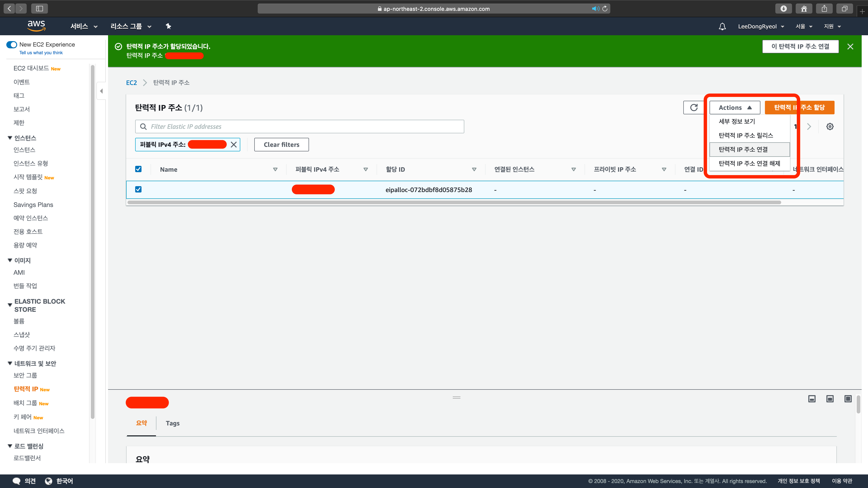Choose 탄력적 IP 주소 연결 해제 menu item

click(x=749, y=163)
